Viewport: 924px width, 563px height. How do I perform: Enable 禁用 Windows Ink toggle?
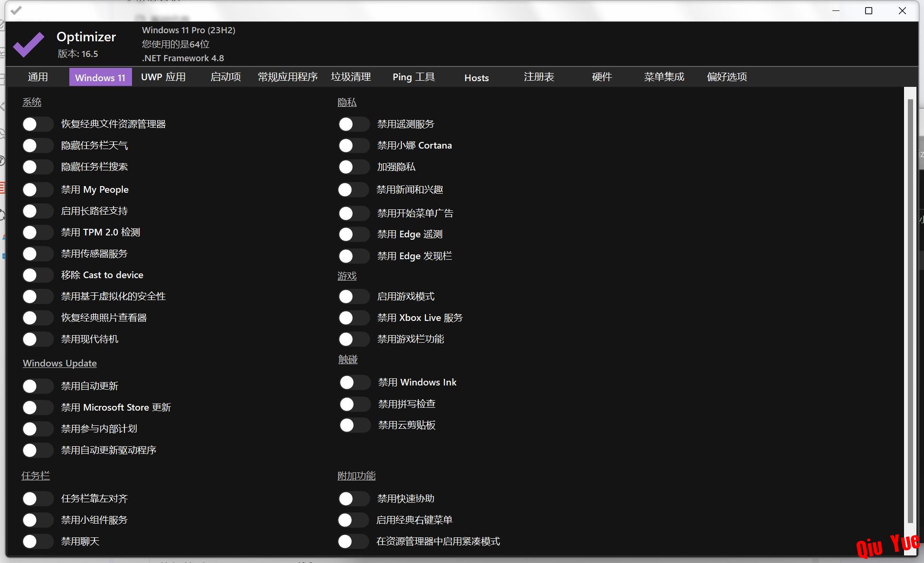[355, 383]
